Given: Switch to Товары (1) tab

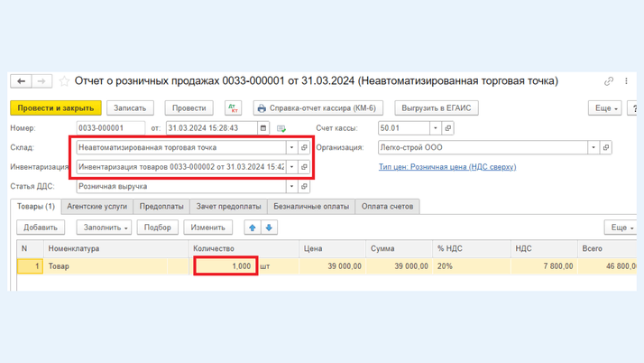Looking at the screenshot, I should point(36,207).
